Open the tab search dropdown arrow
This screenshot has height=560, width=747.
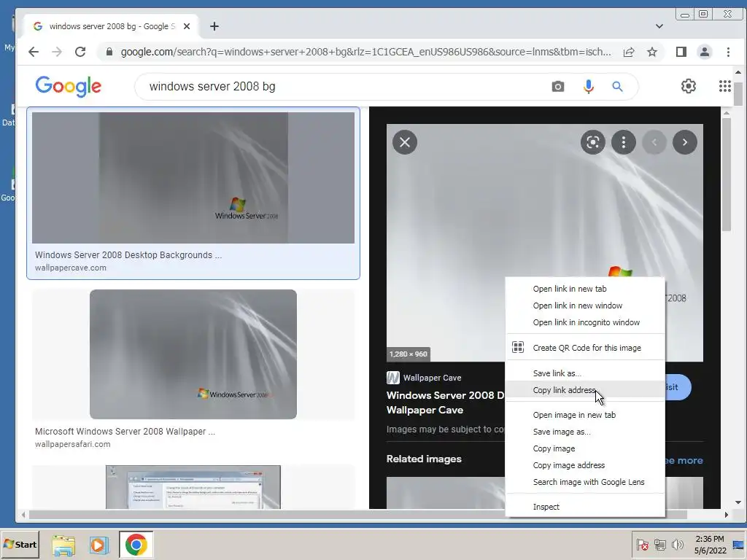click(x=659, y=27)
